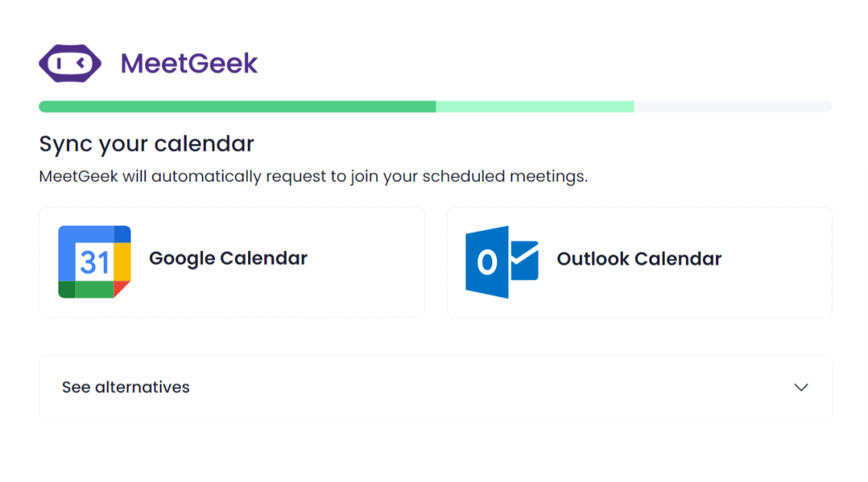
Task: Click the "Sync your calendar" heading
Action: 147,144
